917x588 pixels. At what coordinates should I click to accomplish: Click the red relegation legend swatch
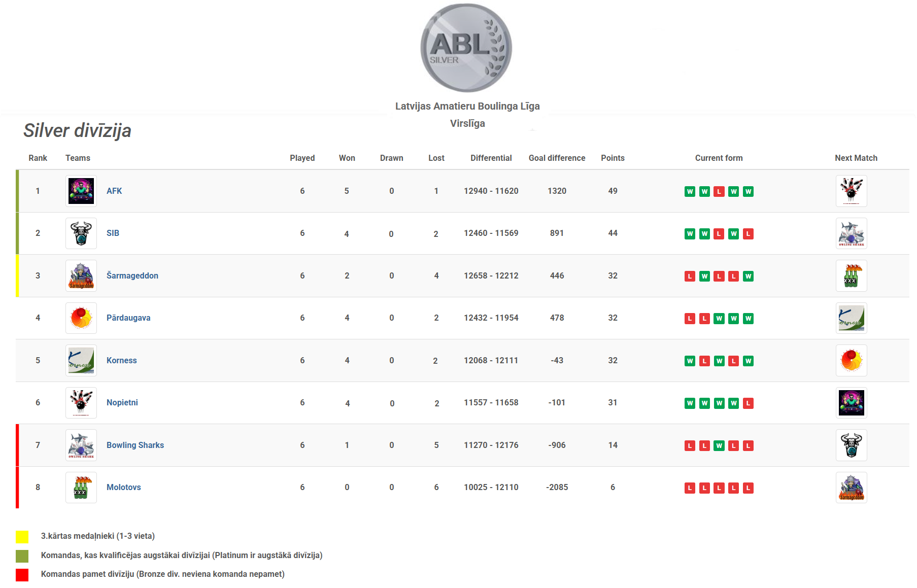pos(22,575)
